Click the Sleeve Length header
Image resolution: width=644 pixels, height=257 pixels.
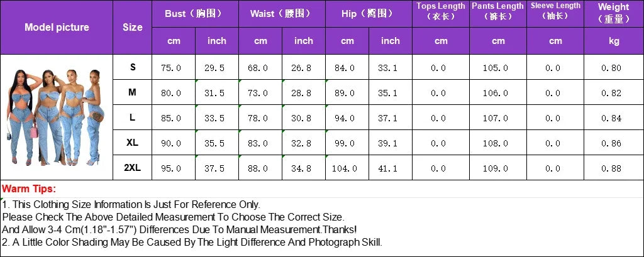[555, 11]
